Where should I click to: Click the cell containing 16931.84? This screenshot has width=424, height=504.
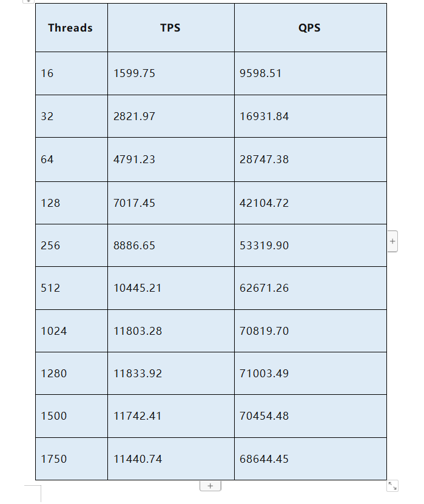pos(309,116)
